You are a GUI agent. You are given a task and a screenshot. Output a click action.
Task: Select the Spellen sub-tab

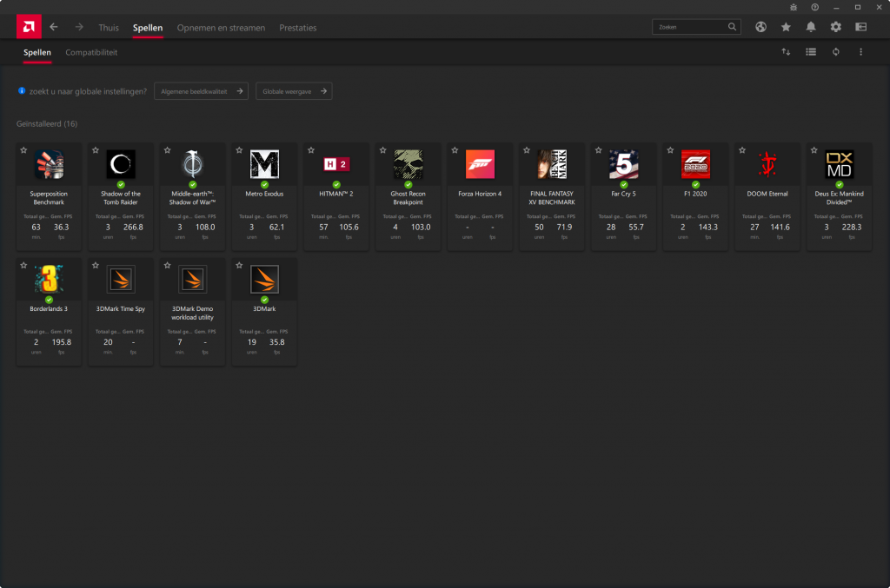tap(37, 52)
